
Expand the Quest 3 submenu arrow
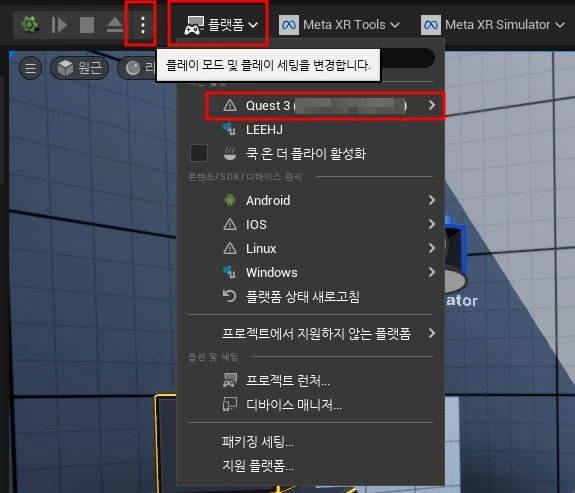point(432,105)
